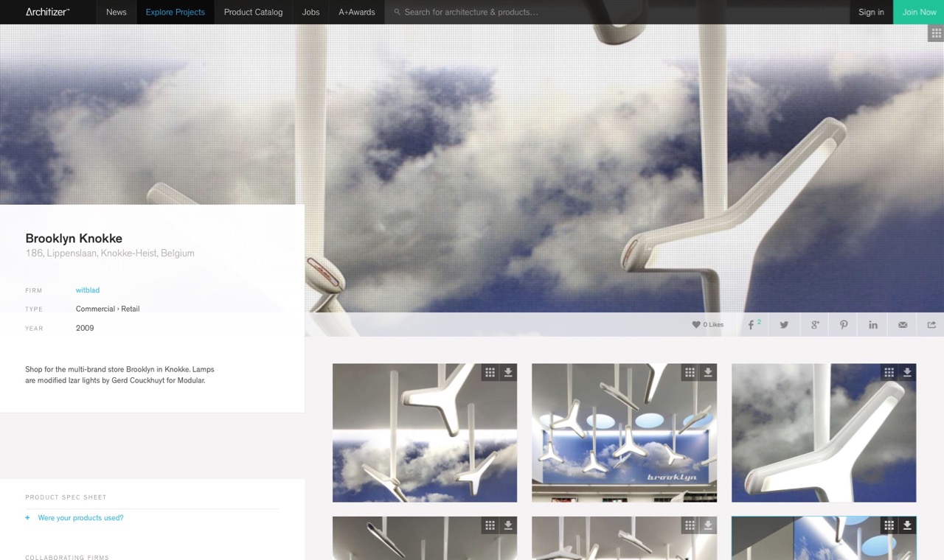Download the second-row middle thumbnail image

pos(708,525)
